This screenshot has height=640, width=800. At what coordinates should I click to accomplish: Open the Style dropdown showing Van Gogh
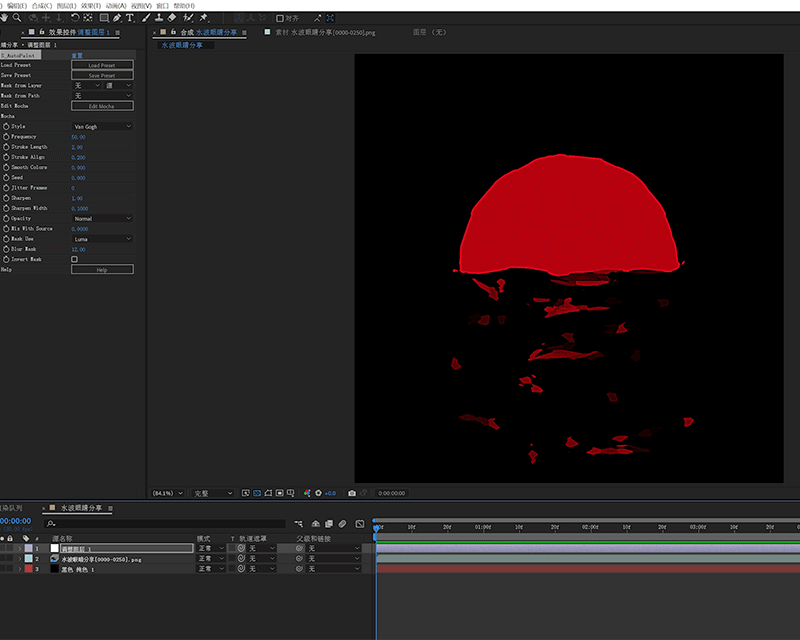tap(102, 127)
